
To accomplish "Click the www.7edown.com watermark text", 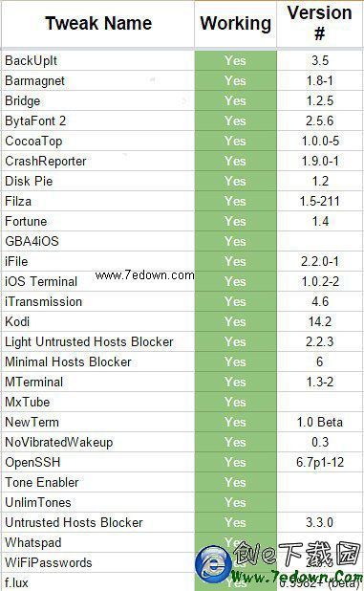I will tap(145, 275).
